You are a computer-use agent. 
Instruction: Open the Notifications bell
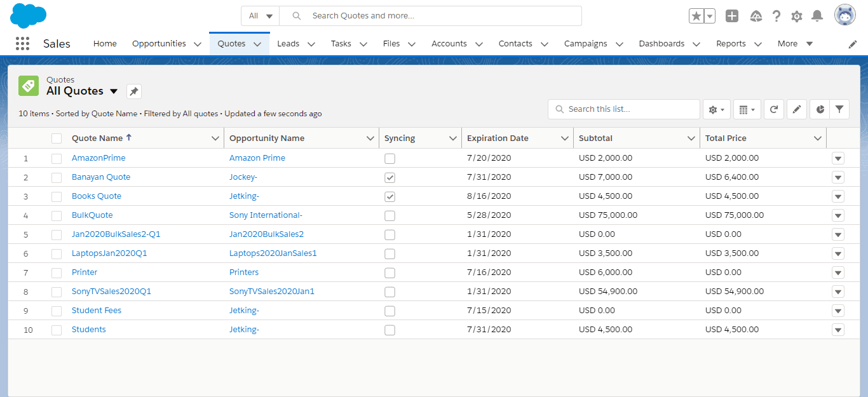click(817, 16)
